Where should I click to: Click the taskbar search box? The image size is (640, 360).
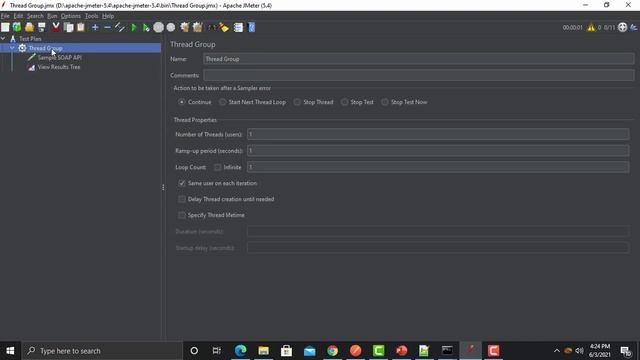[x=102, y=351]
